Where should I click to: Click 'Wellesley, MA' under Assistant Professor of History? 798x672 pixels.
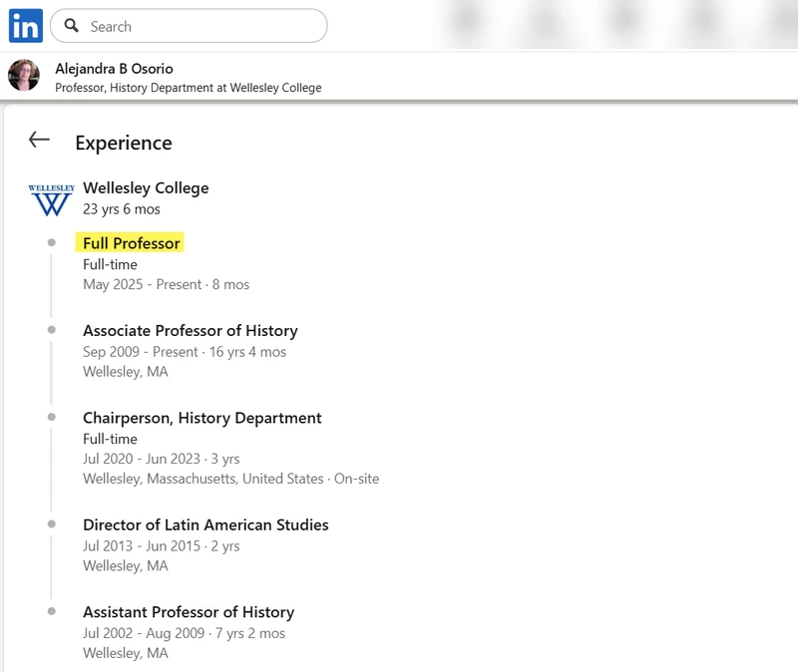click(126, 653)
